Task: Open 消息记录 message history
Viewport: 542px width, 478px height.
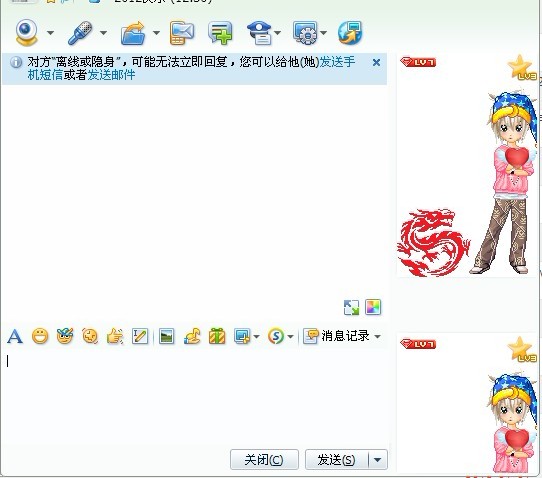Action: (x=336, y=336)
